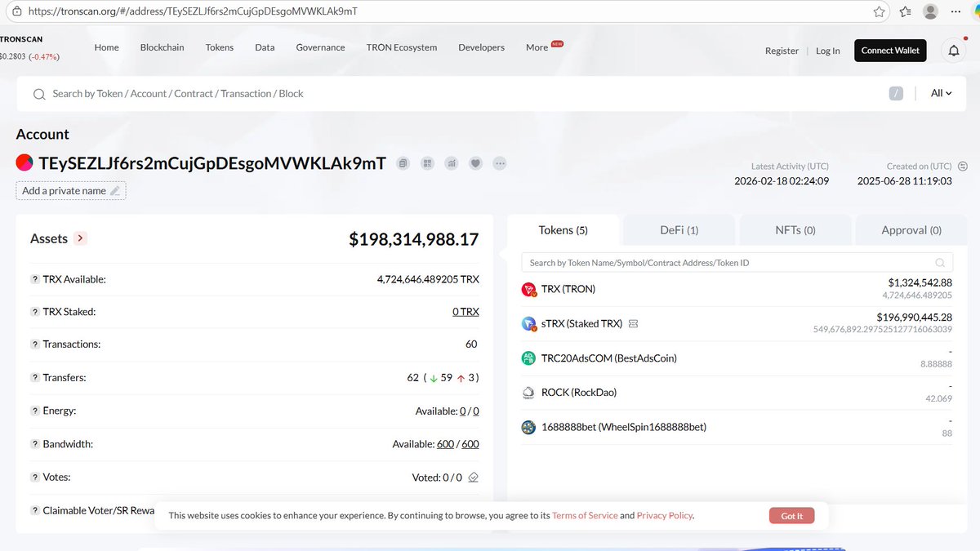Switch to the Tokens (5) tab
Screen dimensions: 980x551
[563, 230]
